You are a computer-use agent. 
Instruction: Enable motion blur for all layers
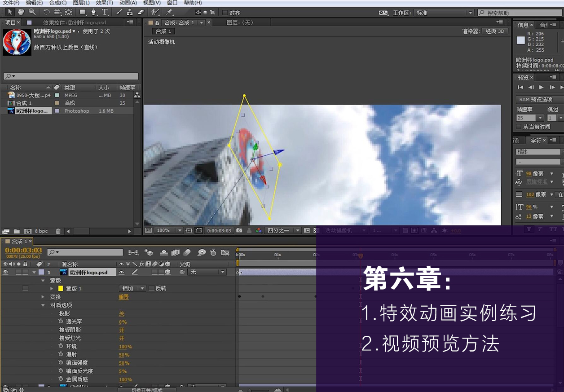tap(187, 253)
